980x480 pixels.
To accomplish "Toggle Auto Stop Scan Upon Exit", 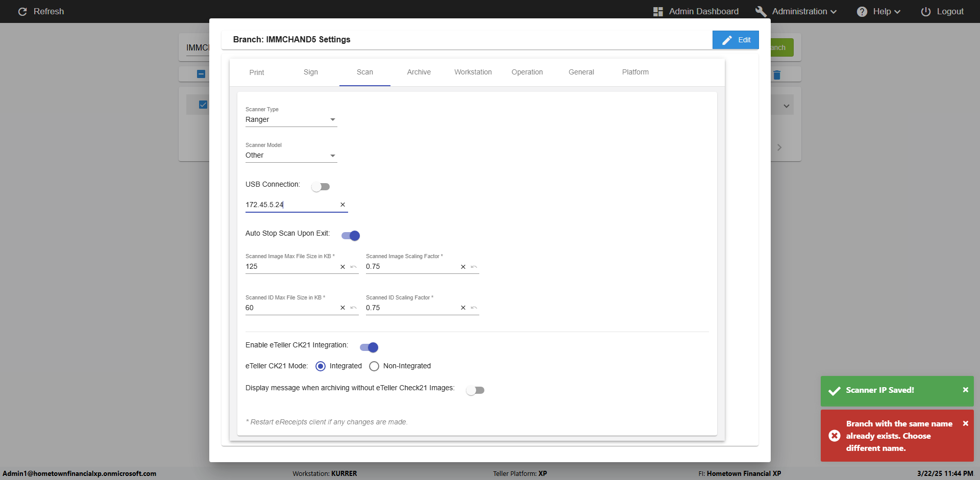I will (351, 235).
